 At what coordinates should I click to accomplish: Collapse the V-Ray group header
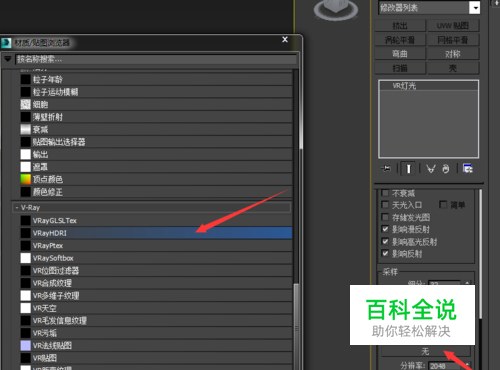(151, 207)
